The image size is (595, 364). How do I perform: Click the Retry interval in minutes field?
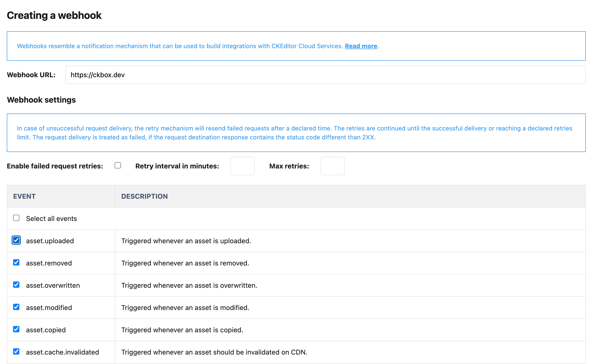tap(242, 166)
